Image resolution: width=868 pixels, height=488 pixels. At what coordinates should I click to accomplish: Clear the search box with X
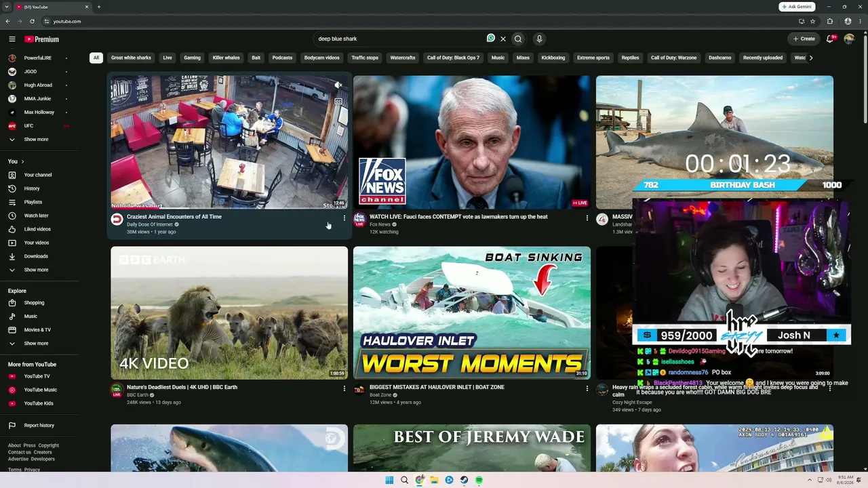coord(503,39)
